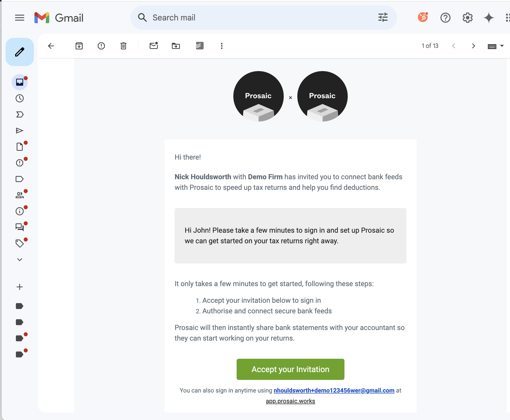Click into the Search mail field
Image resolution: width=510 pixels, height=420 pixels.
point(252,18)
